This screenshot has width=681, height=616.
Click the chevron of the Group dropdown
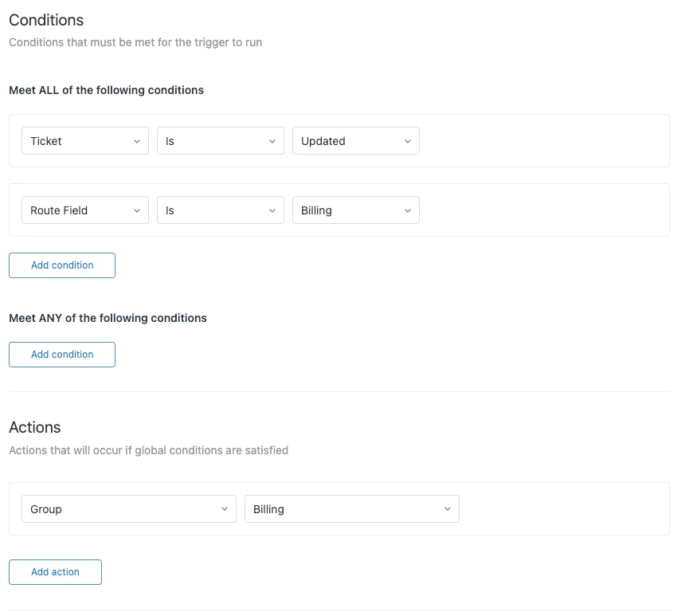tap(225, 509)
